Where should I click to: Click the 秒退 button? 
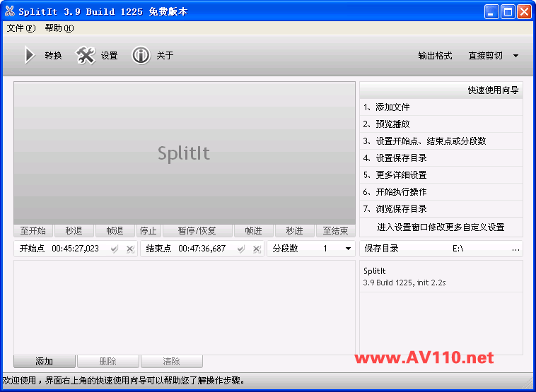[74, 231]
